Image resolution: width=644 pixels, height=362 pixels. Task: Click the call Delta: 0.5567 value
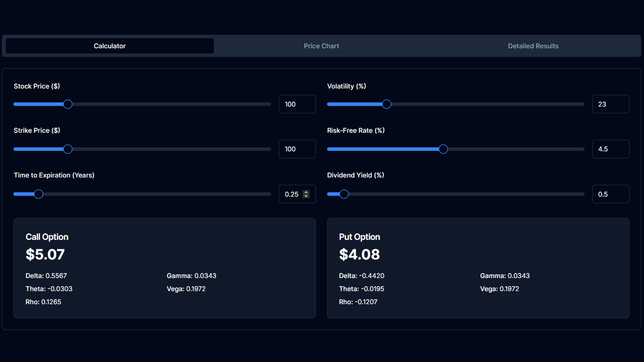tap(46, 276)
